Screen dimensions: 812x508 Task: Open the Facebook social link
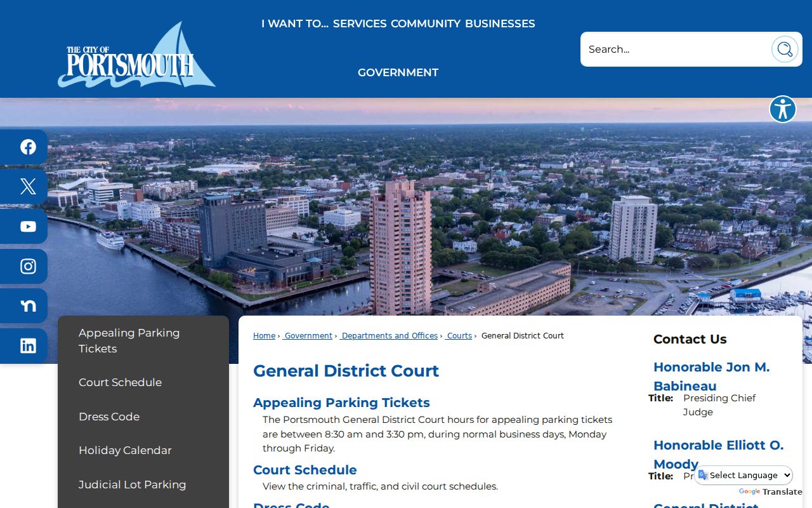[23, 147]
